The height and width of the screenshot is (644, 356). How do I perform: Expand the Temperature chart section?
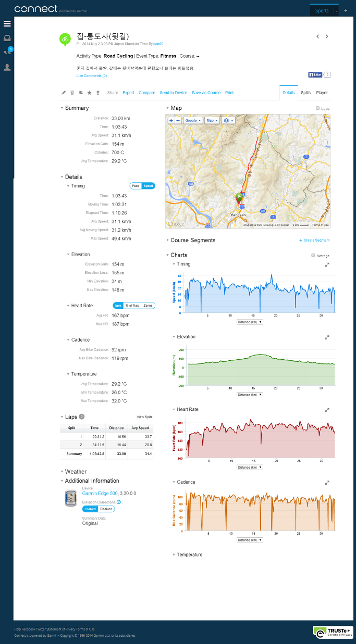click(188, 555)
